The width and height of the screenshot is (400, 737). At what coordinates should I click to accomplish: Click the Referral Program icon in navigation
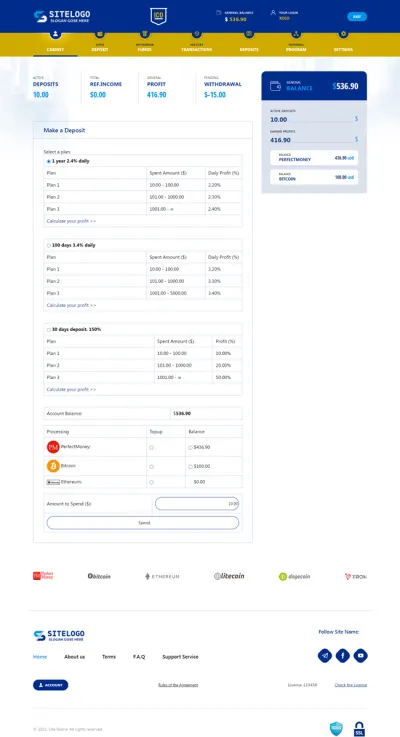(296, 34)
